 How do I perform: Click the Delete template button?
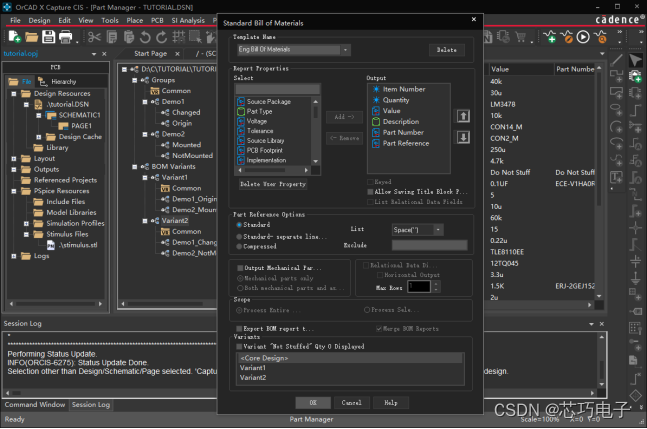pos(446,50)
